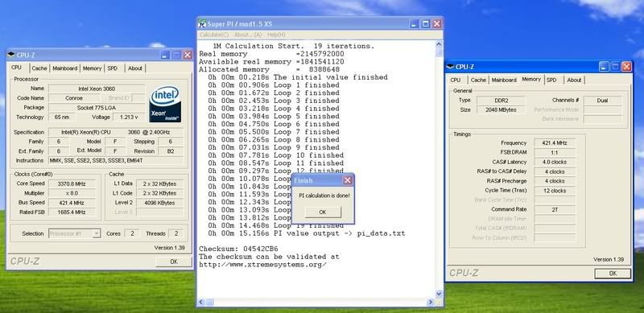Click the Super PI horizontal scrollbar left arrow

(x=201, y=303)
